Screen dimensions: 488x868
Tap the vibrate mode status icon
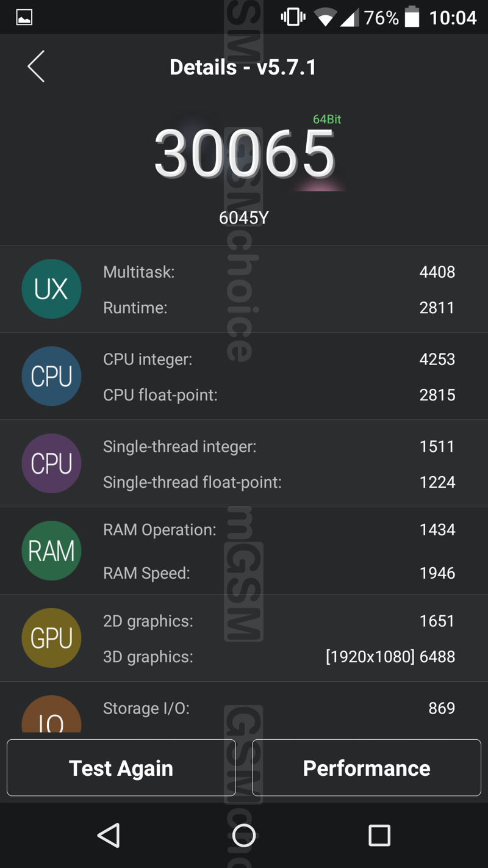pos(293,17)
